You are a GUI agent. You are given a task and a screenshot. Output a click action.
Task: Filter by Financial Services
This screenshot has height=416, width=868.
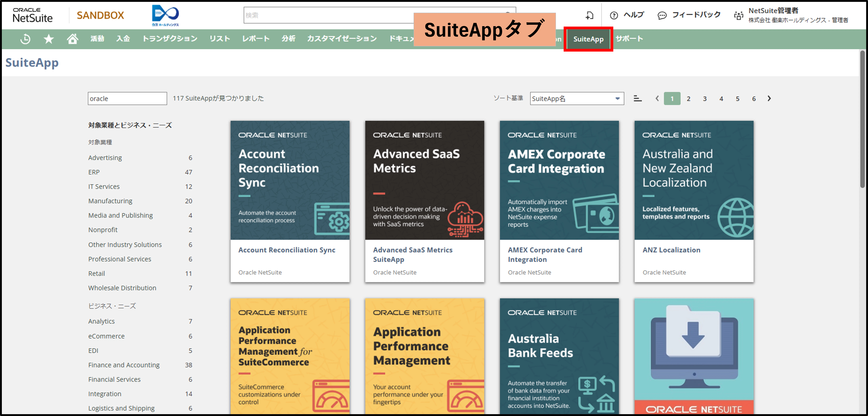(114, 380)
